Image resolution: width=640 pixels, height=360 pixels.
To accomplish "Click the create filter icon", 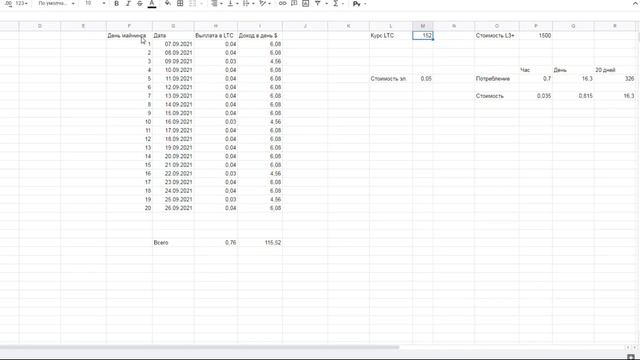I will pos(318,4).
